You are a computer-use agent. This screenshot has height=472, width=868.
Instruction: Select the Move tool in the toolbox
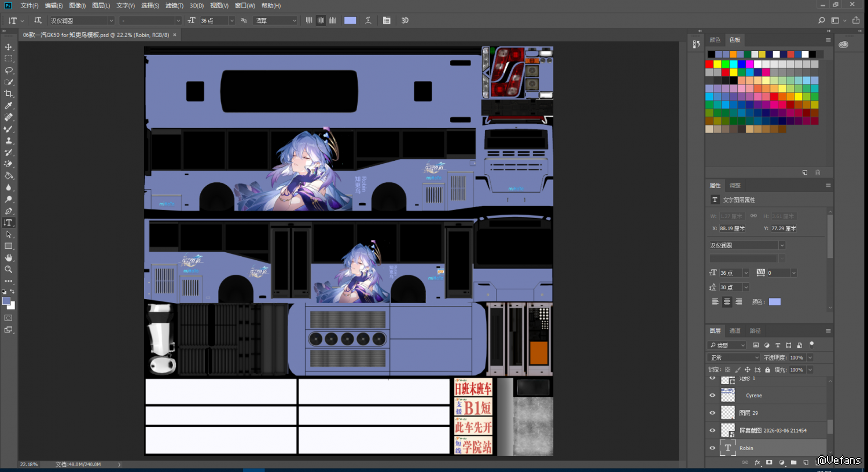point(9,47)
